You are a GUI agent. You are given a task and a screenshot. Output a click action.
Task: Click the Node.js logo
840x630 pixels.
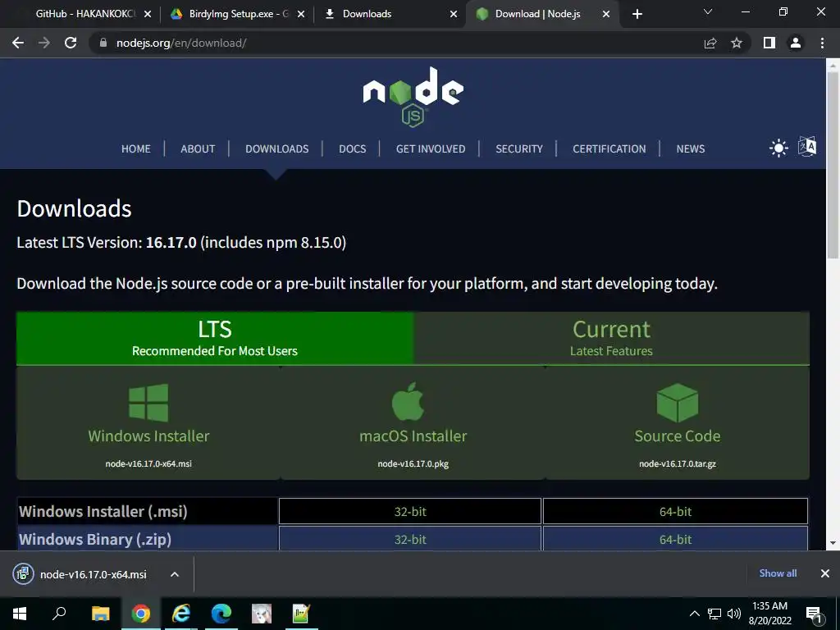pyautogui.click(x=413, y=97)
